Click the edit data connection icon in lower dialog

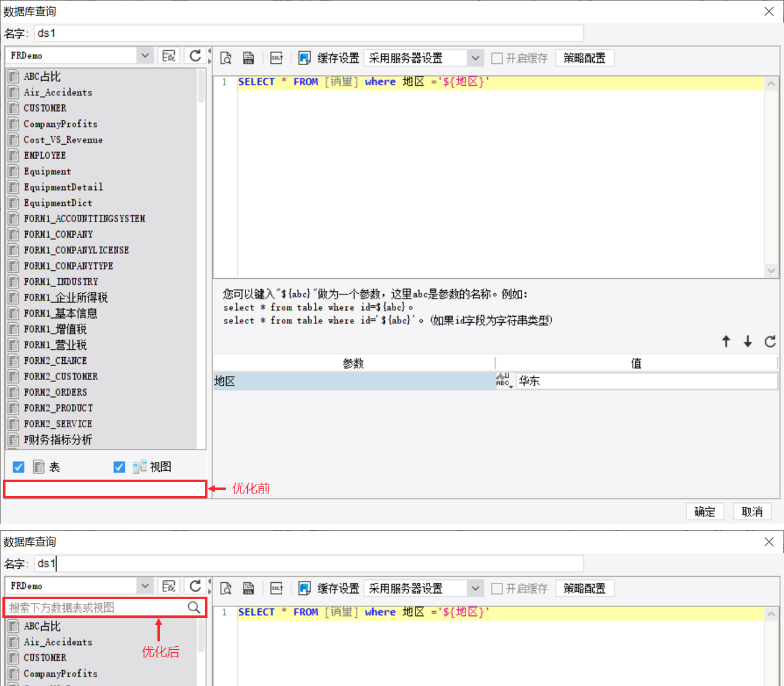tap(169, 586)
